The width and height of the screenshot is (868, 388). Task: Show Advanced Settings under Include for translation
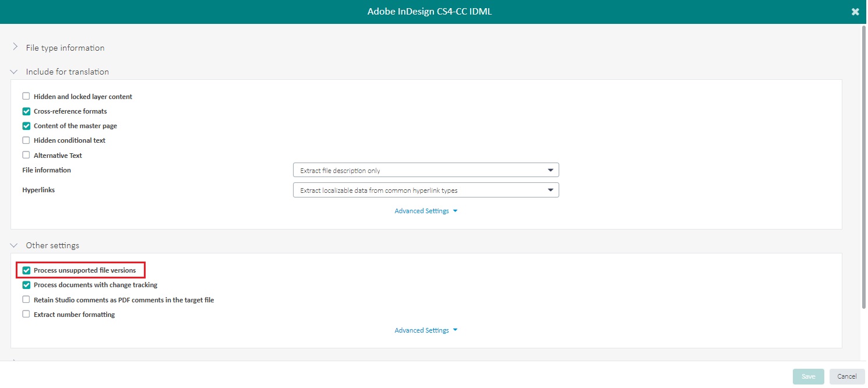[426, 211]
